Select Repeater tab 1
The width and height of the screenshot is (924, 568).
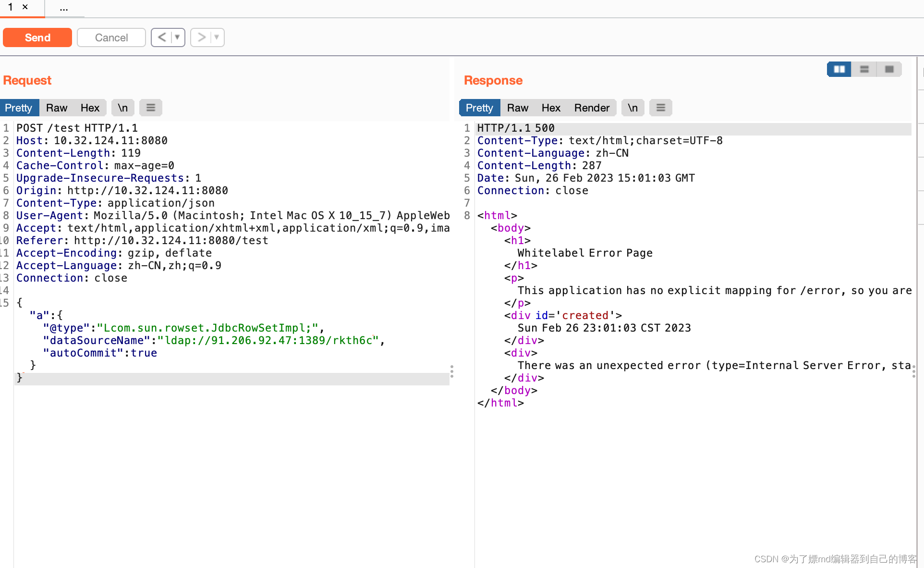point(11,7)
